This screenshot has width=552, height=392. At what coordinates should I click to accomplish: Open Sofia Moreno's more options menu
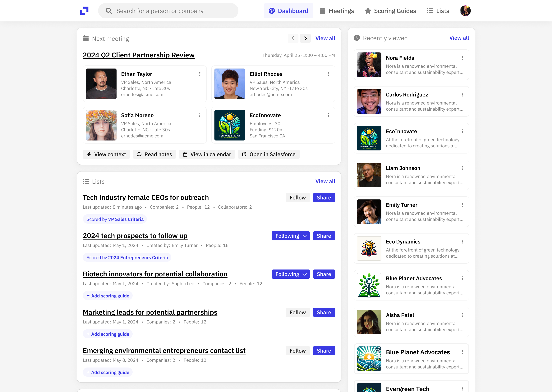click(x=200, y=115)
